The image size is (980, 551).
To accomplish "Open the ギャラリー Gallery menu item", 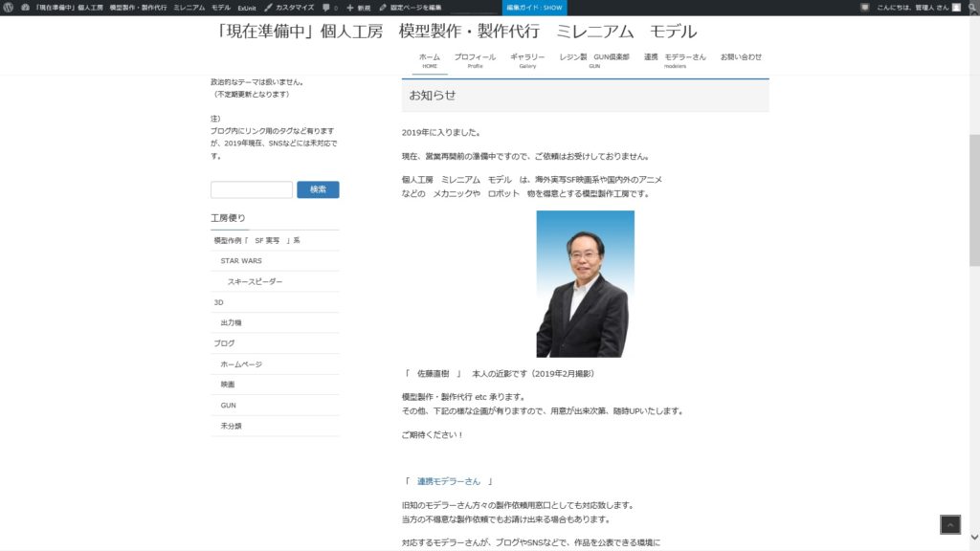I will tap(527, 60).
